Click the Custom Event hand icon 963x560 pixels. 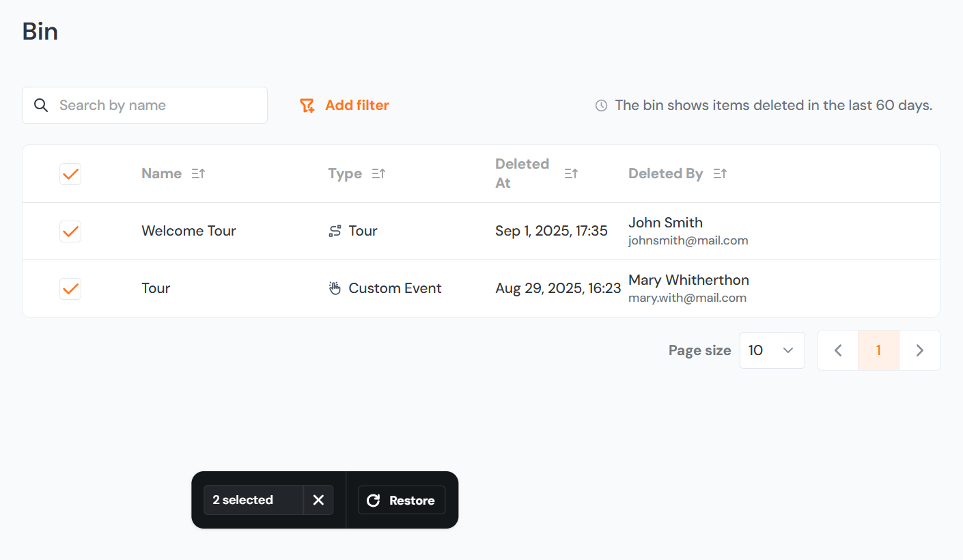coord(335,288)
